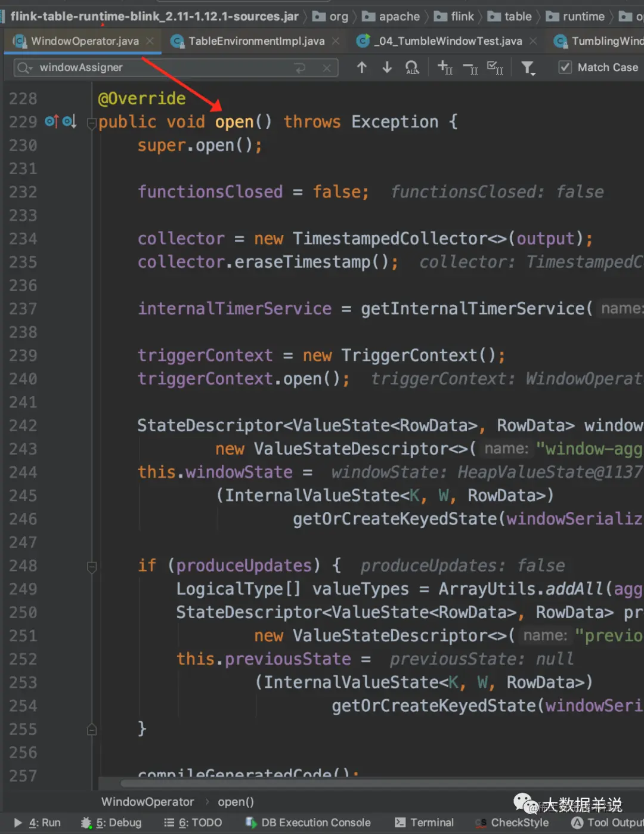The width and height of the screenshot is (644, 834).
Task: Click the org folder breadcrumb
Action: pyautogui.click(x=331, y=17)
